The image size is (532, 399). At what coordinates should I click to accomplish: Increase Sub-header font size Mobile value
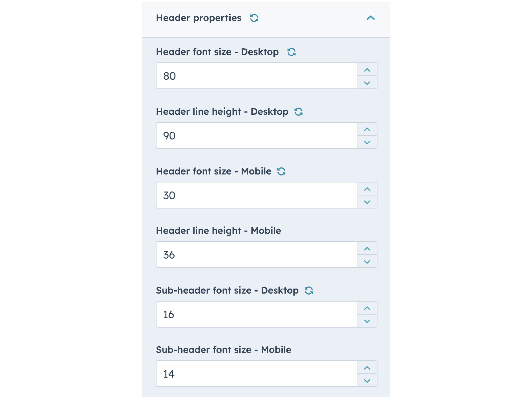click(x=367, y=368)
